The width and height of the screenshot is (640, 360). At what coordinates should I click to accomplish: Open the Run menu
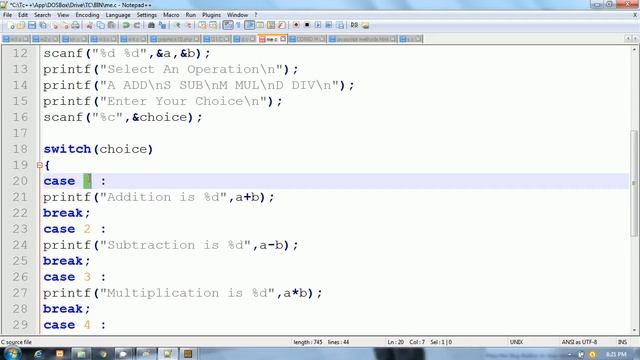(x=191, y=15)
